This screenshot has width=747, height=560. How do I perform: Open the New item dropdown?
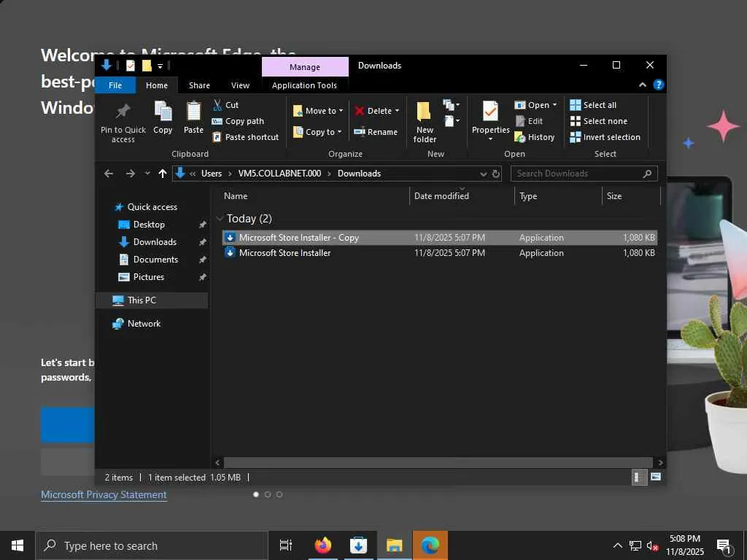[x=451, y=105]
